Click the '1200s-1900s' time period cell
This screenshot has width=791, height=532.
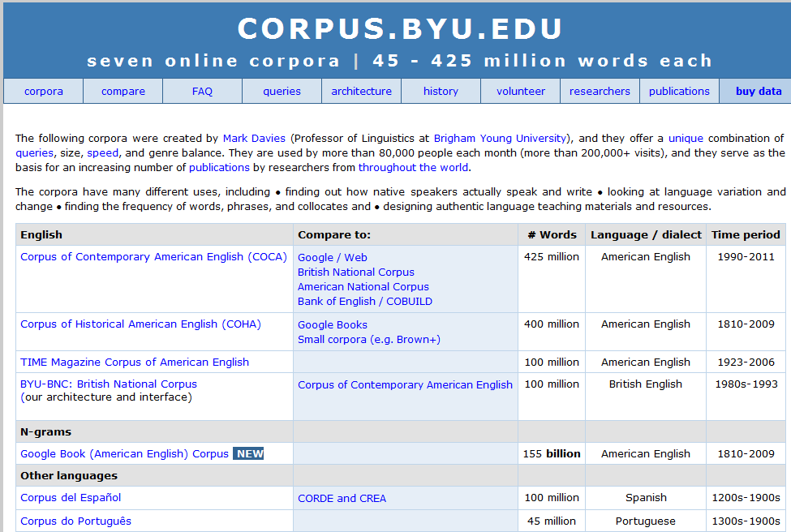click(746, 498)
